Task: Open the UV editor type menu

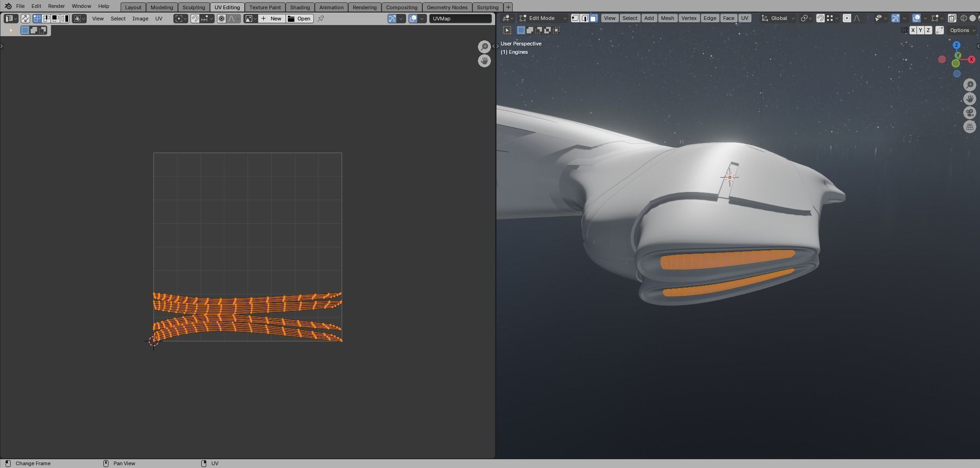Action: click(11, 19)
